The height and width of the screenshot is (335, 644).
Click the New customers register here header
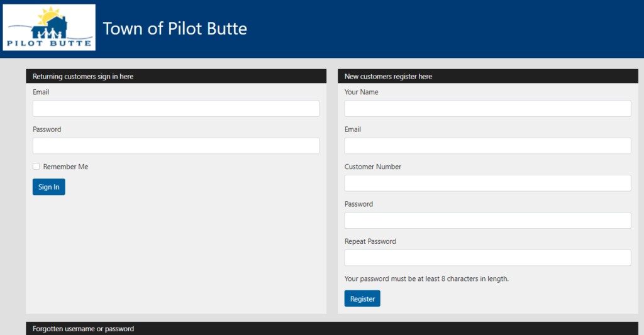(388, 76)
